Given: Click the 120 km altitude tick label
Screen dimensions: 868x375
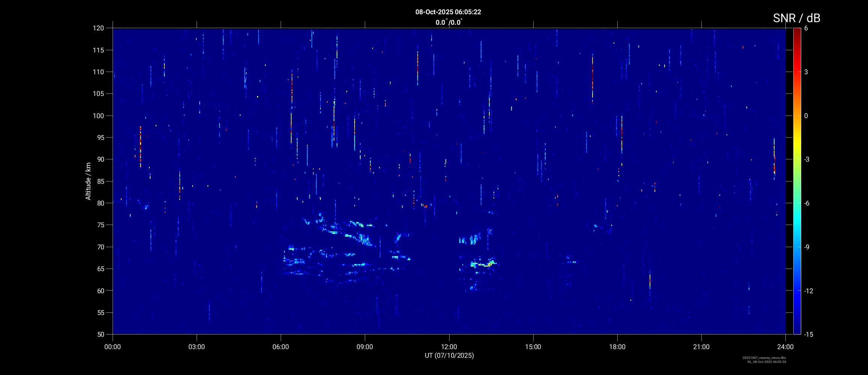Looking at the screenshot, I should tap(98, 28).
